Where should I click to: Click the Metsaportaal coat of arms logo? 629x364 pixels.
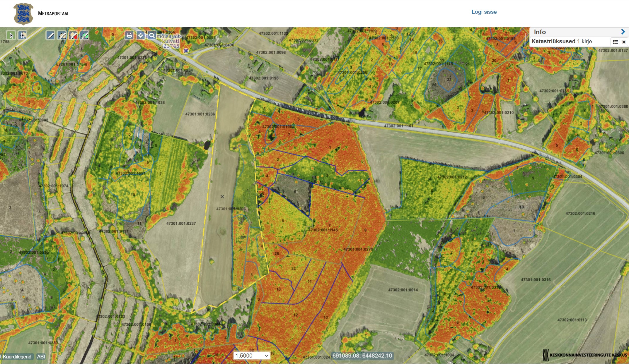pyautogui.click(x=23, y=14)
